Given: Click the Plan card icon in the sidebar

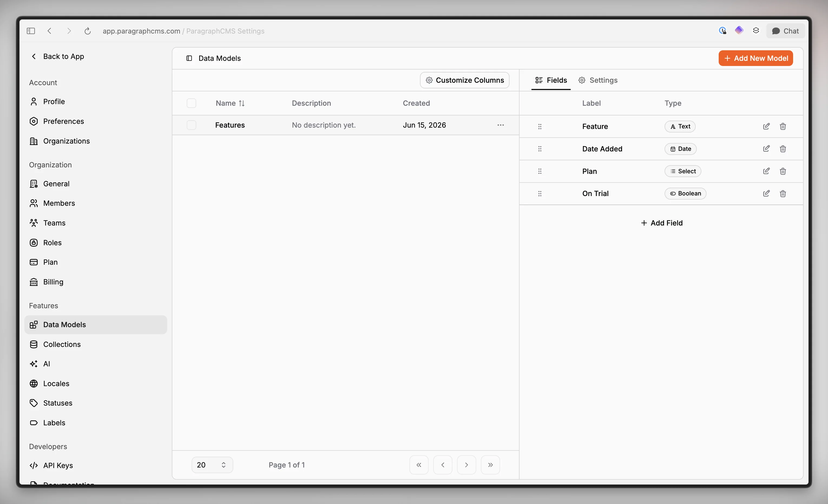Looking at the screenshot, I should pyautogui.click(x=34, y=262).
